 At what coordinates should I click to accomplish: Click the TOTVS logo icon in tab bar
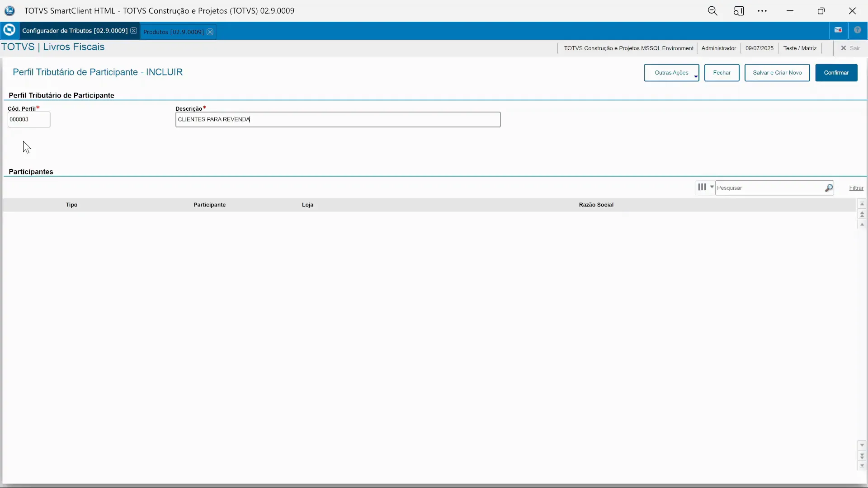click(9, 30)
